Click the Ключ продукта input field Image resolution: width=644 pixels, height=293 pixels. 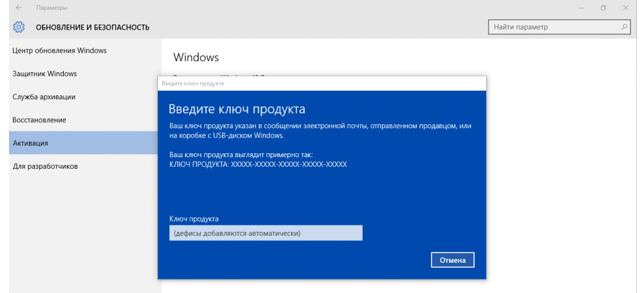click(x=265, y=233)
